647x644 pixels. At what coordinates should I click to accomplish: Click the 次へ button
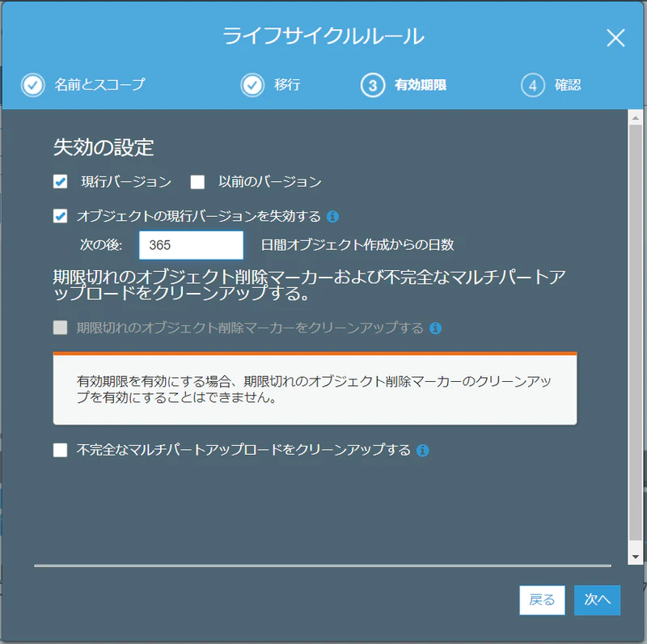(597, 600)
